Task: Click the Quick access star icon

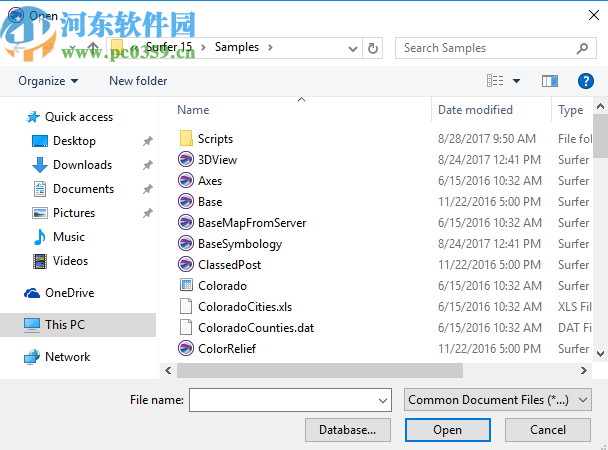Action: (x=33, y=117)
